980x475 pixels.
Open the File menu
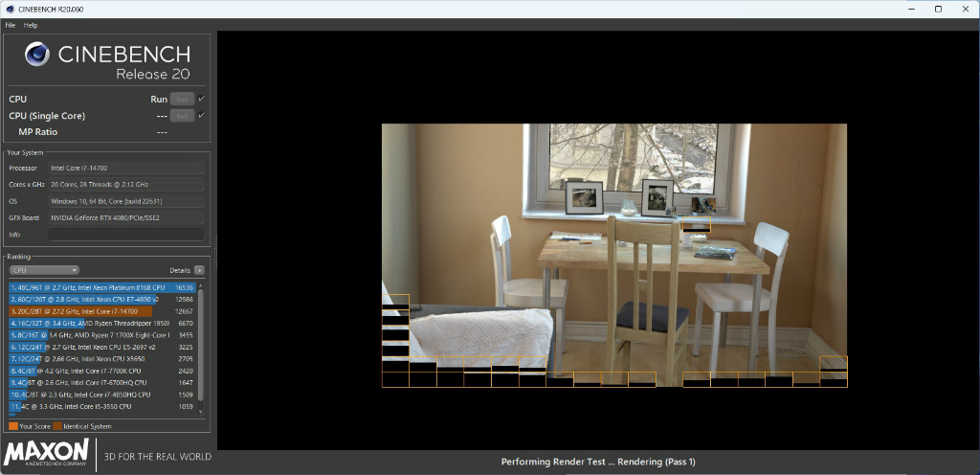pos(10,25)
